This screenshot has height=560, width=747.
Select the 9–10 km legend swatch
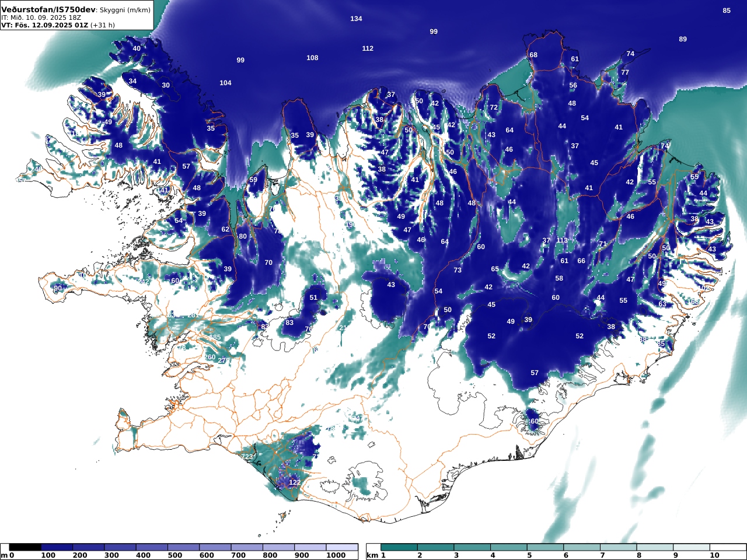692,547
